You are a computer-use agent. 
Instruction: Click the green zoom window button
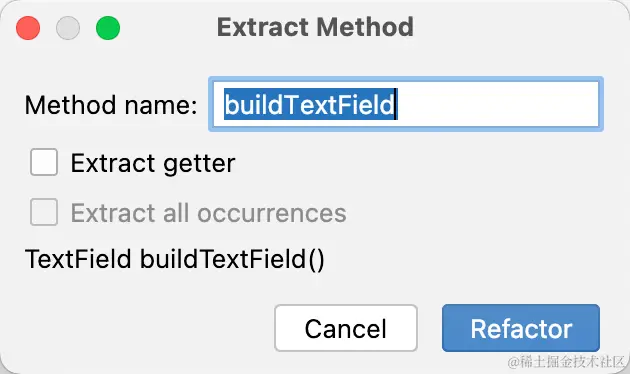point(108,28)
